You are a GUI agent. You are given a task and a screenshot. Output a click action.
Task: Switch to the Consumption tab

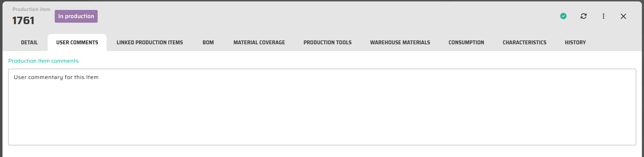[x=466, y=43]
